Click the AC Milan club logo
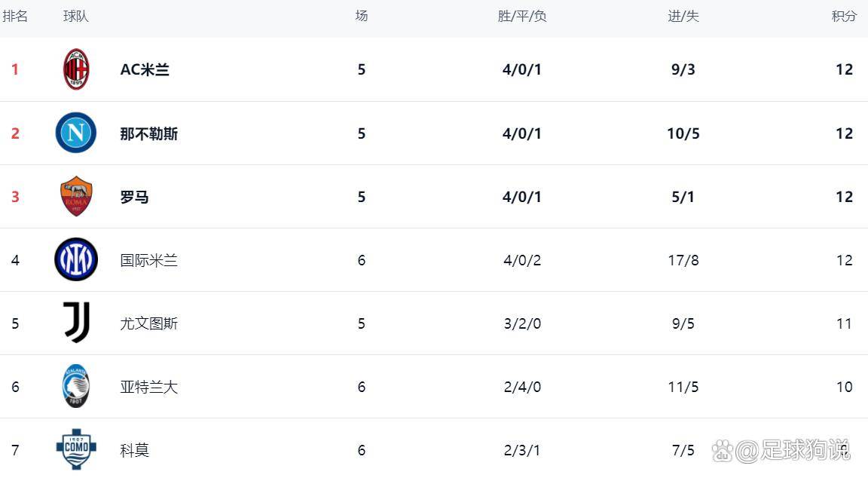 76,69
